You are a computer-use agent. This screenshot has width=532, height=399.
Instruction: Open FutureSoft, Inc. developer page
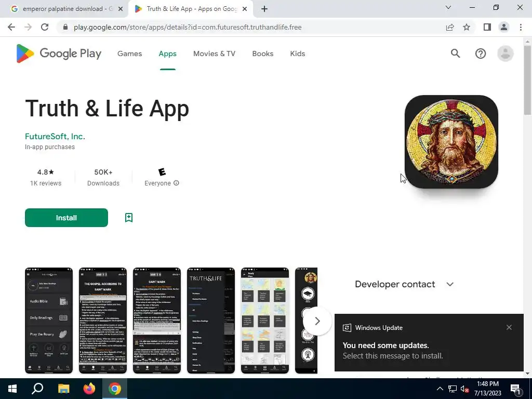click(55, 137)
